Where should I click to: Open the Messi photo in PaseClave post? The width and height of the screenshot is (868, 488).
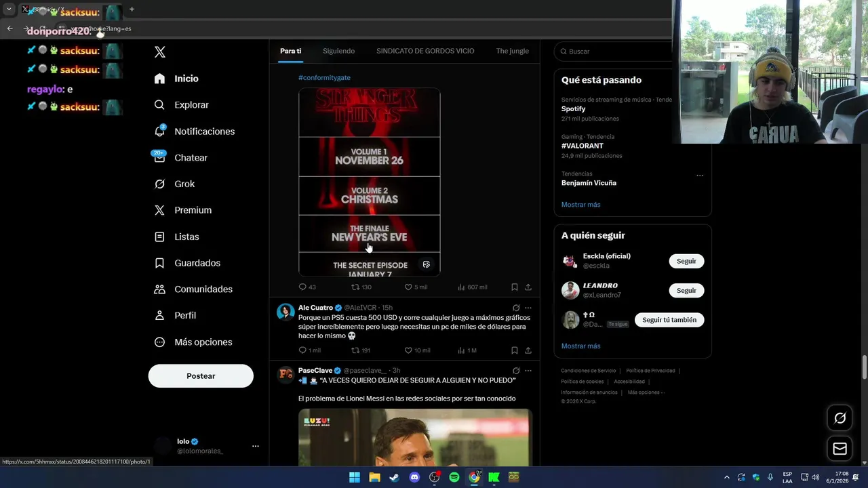click(415, 437)
